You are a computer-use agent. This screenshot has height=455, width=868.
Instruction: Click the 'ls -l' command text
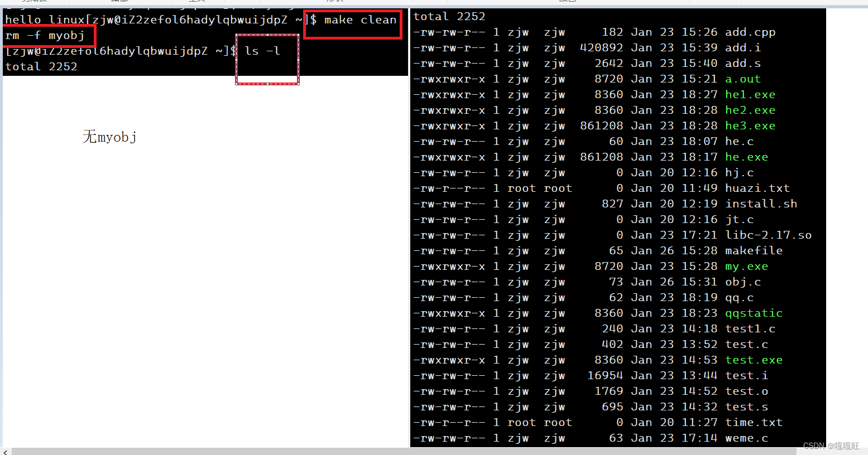tap(262, 51)
